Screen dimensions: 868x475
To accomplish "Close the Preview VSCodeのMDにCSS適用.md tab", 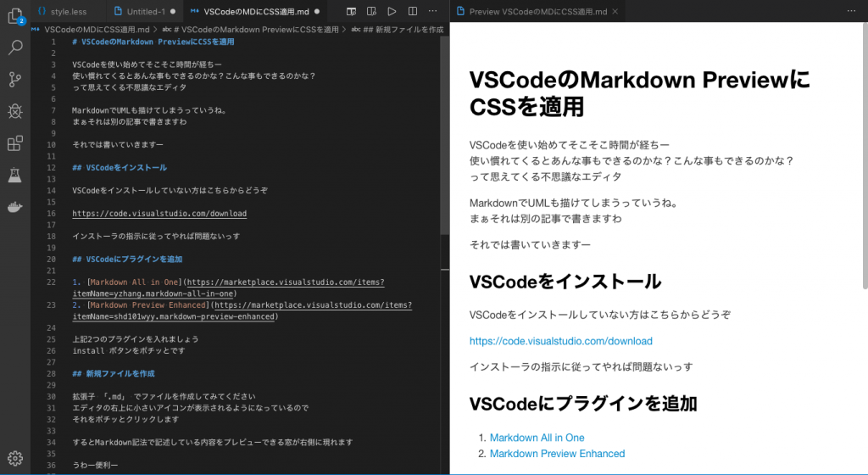I will [615, 12].
